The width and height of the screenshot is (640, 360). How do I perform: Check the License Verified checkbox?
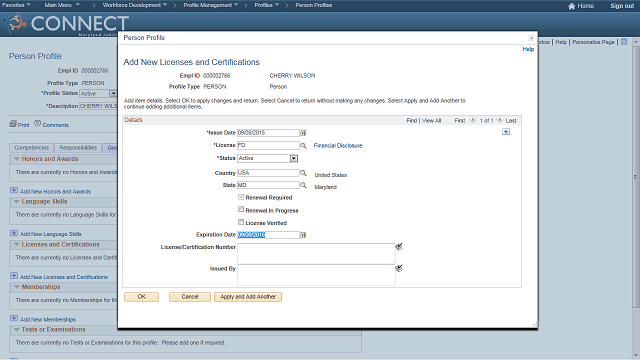(x=241, y=222)
